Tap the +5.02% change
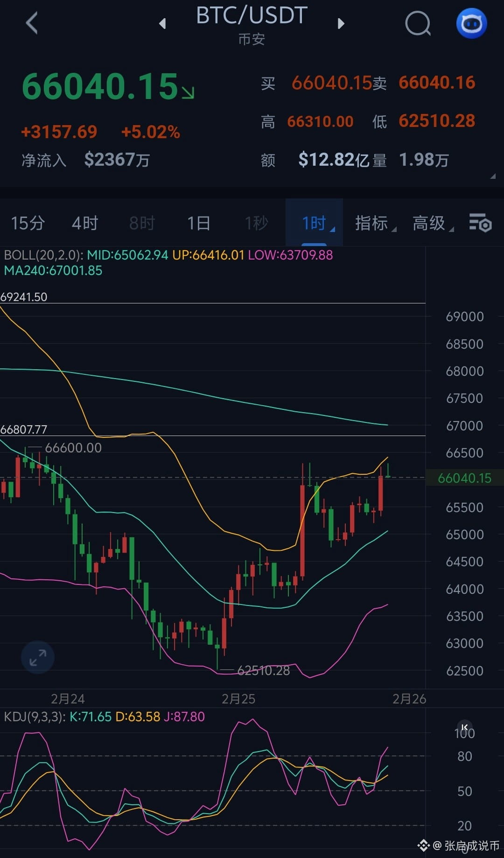Image resolution: width=504 pixels, height=858 pixels. 150,132
